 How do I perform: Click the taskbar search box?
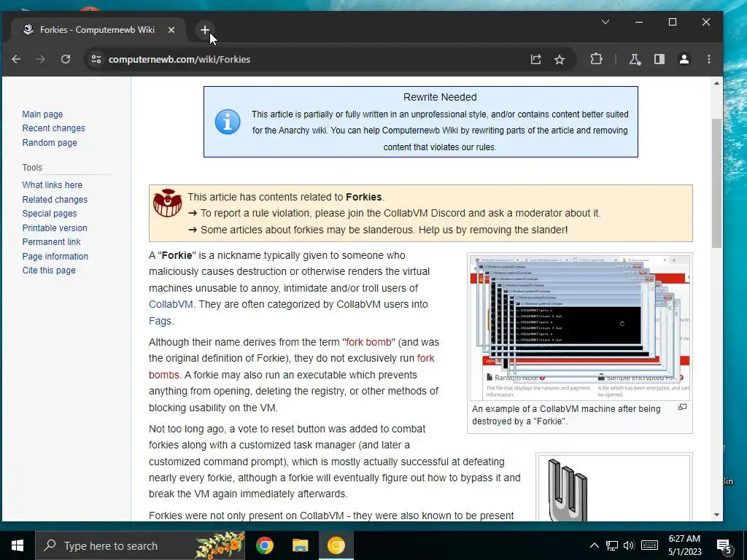[140, 545]
